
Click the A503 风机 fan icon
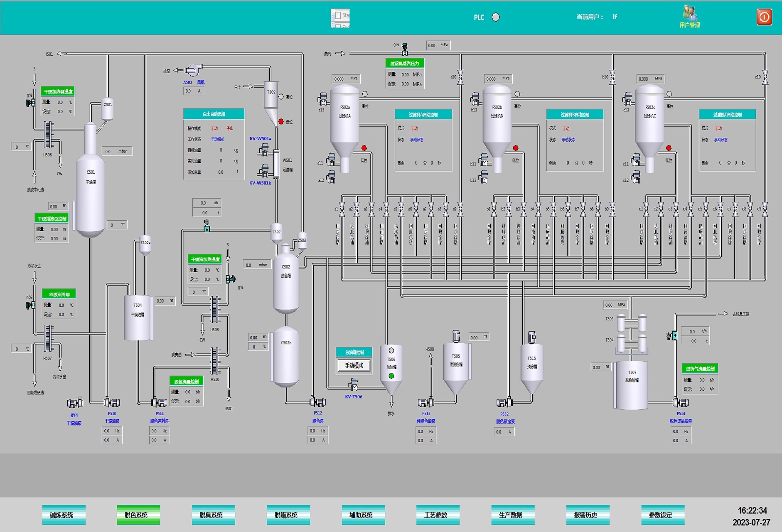(193, 70)
